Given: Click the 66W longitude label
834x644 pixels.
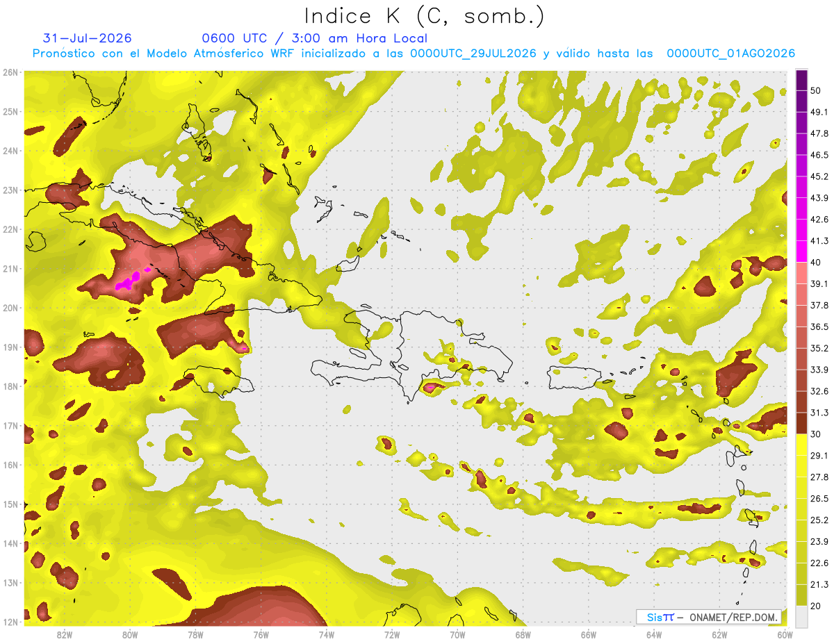Looking at the screenshot, I should pyautogui.click(x=589, y=634).
